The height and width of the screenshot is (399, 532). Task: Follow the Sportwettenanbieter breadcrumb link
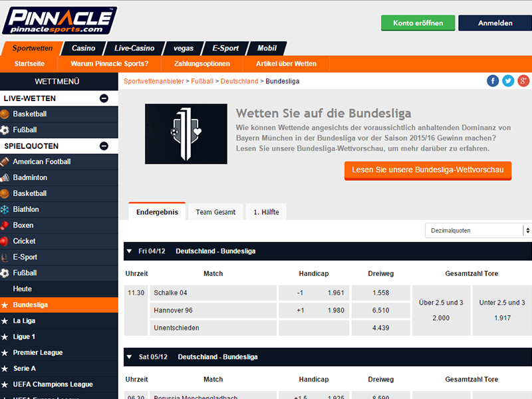click(154, 81)
